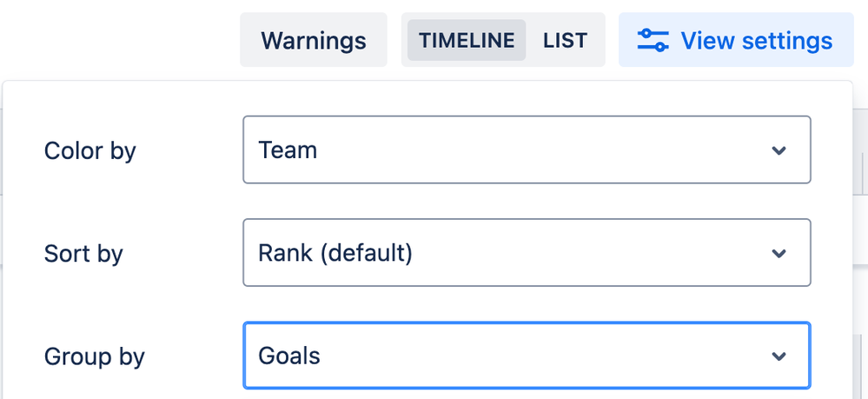The width and height of the screenshot is (868, 399).
Task: Switch to the TIMELINE view
Action: 467,41
